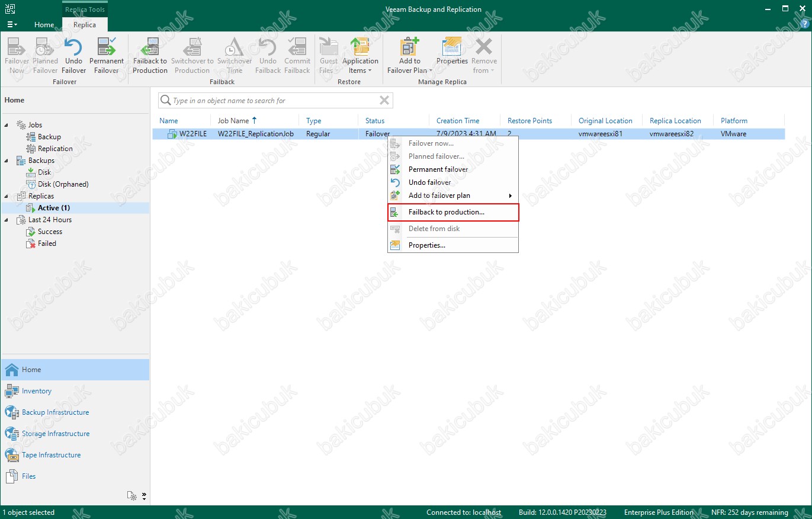Image resolution: width=812 pixels, height=519 pixels.
Task: Collapse the Last 24 Hours tree node
Action: coord(7,220)
